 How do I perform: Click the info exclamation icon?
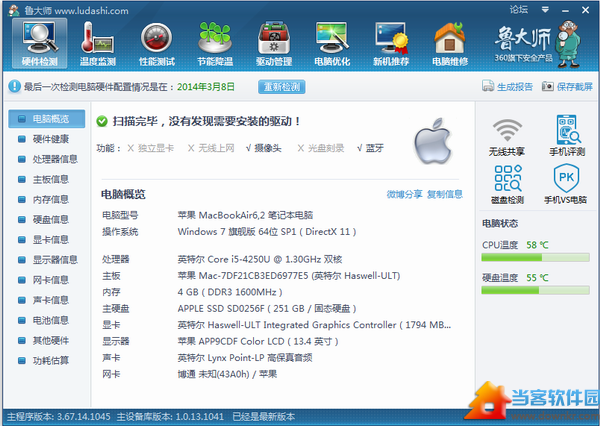click(15, 86)
